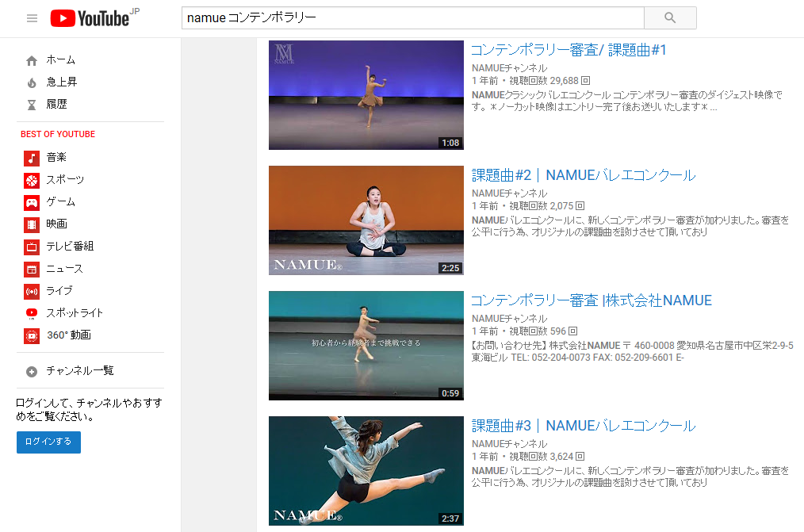Viewport: 804px width, 532px height.
Task: Click the plus icon by チャンネル一覧
Action: point(32,372)
